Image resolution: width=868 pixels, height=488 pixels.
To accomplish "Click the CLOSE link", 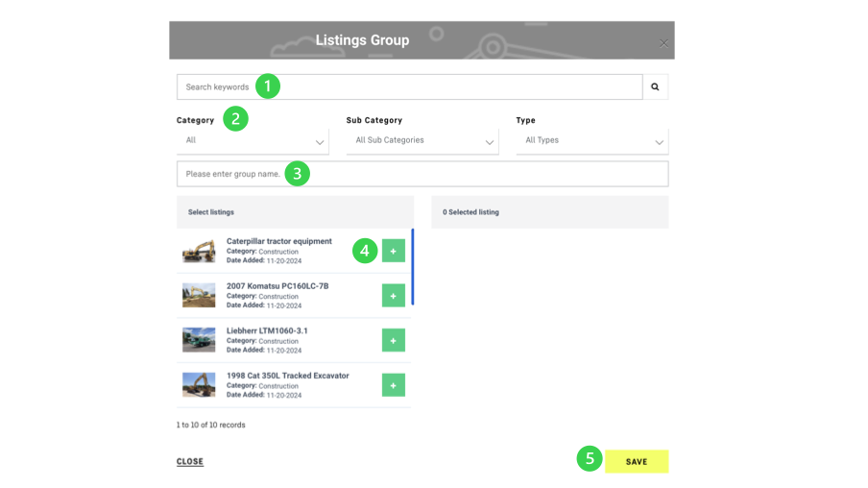I will coord(190,462).
